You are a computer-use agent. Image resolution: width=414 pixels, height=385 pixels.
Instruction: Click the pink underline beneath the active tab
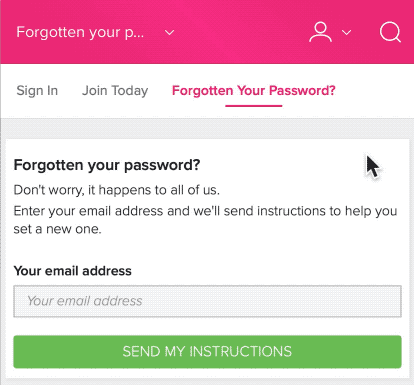click(254, 106)
